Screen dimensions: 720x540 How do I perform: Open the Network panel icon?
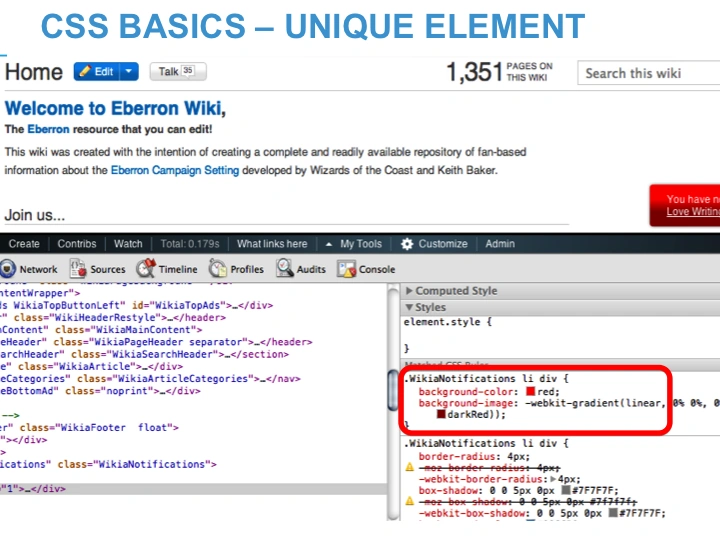8,269
